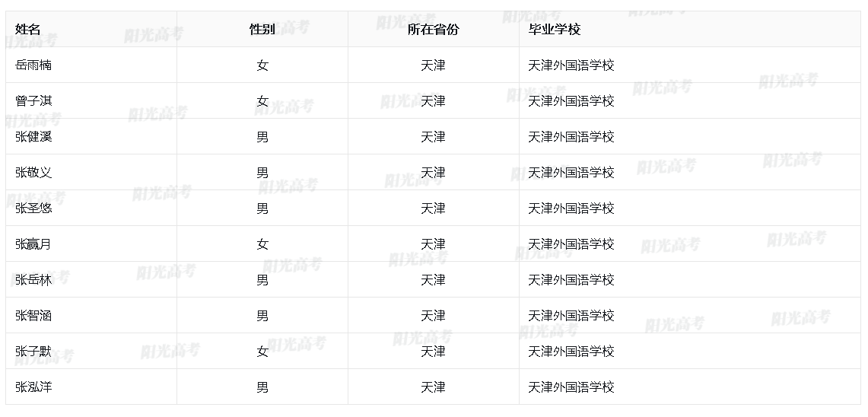Select the name 张子默
The width and height of the screenshot is (868, 417).
coord(33,352)
